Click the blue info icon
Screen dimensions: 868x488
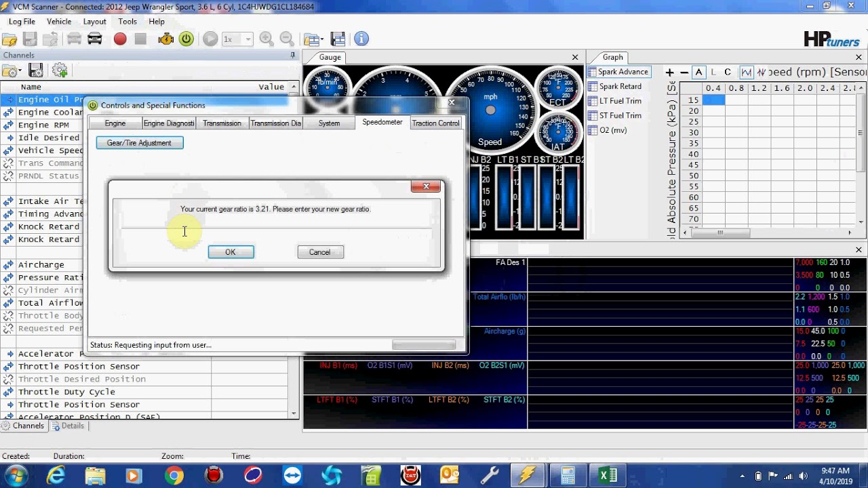pos(361,39)
